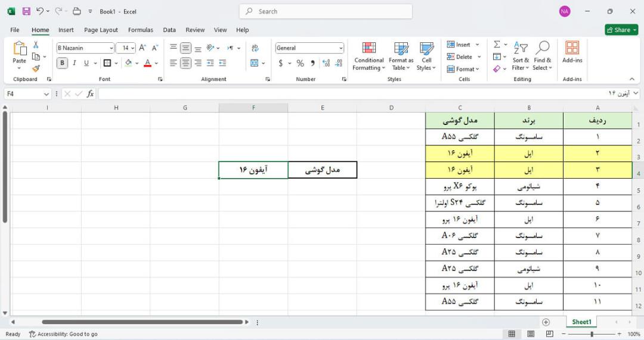644x340 pixels.
Task: Apply percent style format
Action: point(300,63)
